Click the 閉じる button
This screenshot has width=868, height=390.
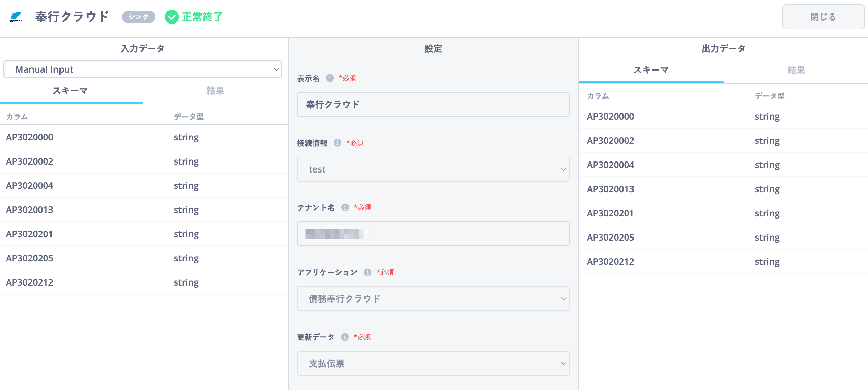tap(823, 17)
